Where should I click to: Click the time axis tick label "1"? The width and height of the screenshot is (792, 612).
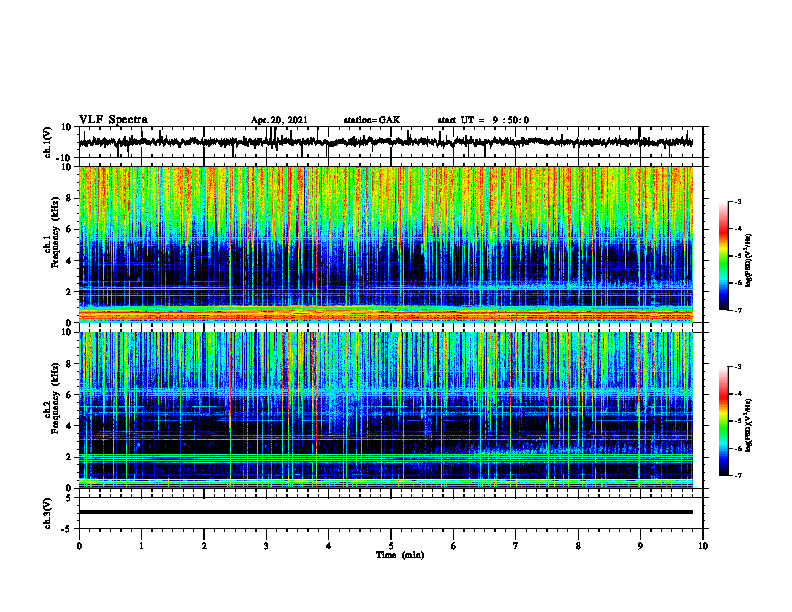[x=141, y=546]
